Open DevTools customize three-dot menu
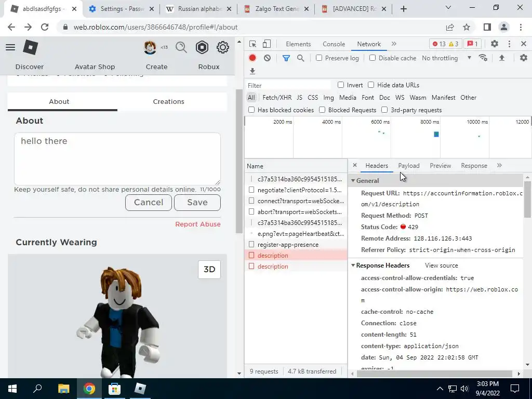The height and width of the screenshot is (399, 532). 509,44
